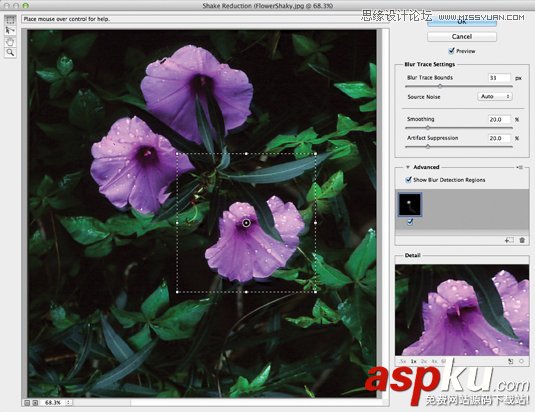Select the Hand tool
Image resolution: width=535 pixels, height=412 pixels.
pos(10,42)
